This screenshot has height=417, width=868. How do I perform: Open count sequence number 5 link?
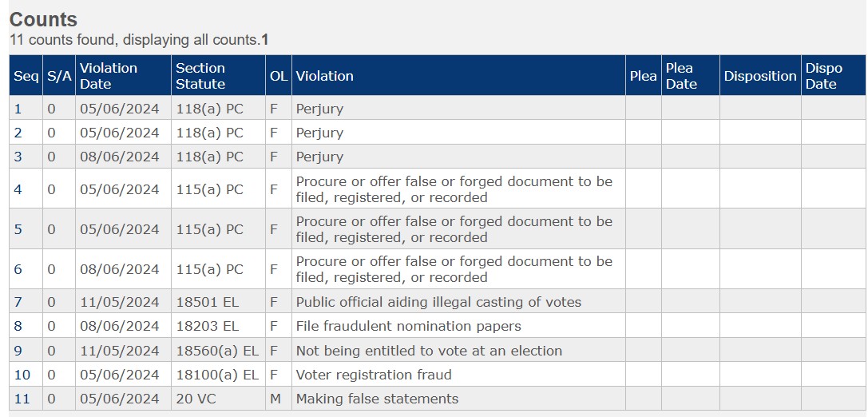18,229
